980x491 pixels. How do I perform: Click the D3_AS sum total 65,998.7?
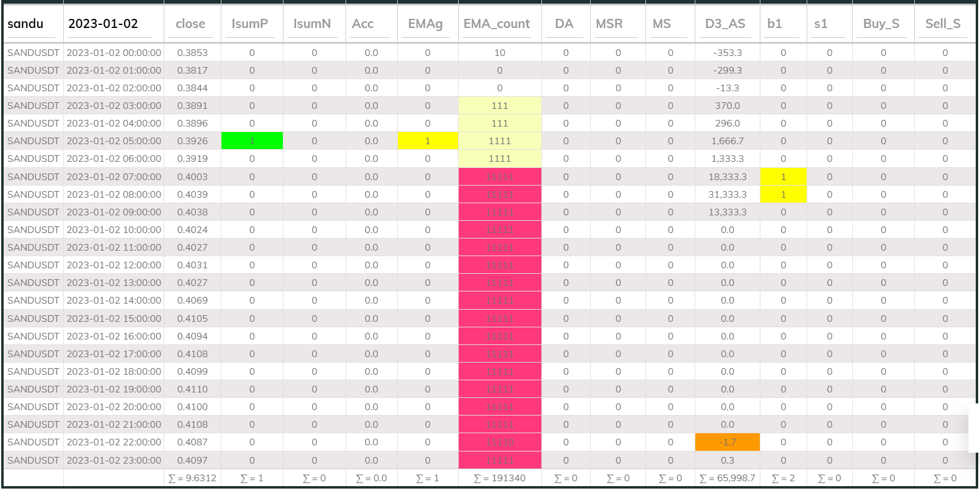(x=728, y=478)
